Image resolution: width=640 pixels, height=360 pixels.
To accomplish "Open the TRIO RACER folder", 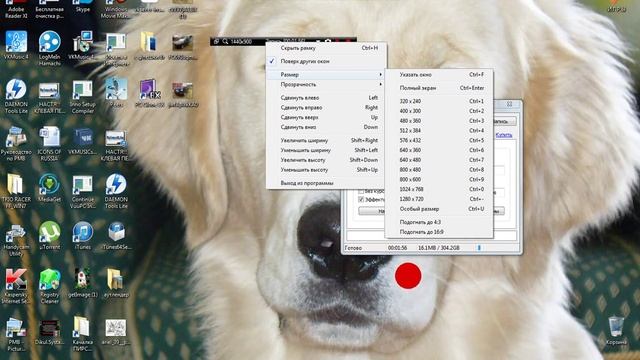I will (x=16, y=191).
